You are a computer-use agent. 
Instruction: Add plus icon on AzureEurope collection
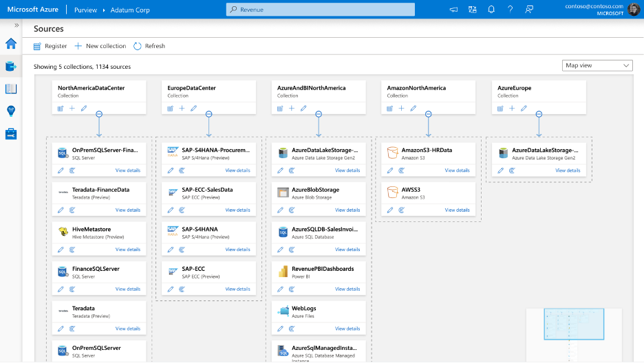coord(512,109)
